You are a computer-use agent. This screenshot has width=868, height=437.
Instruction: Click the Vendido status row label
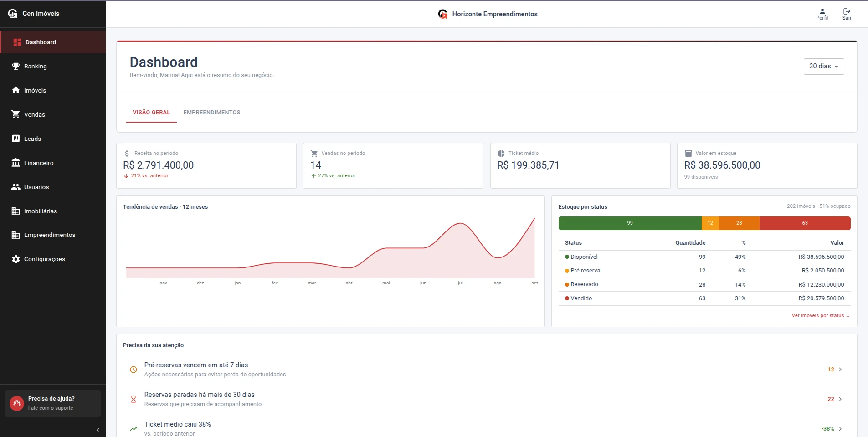581,298
